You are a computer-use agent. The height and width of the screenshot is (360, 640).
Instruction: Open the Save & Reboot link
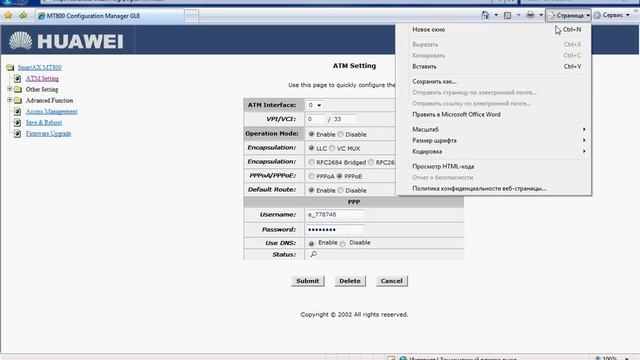click(x=44, y=122)
